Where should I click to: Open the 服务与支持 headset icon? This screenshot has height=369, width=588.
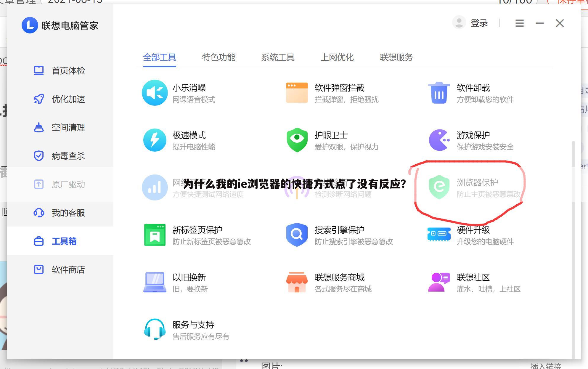click(x=155, y=329)
